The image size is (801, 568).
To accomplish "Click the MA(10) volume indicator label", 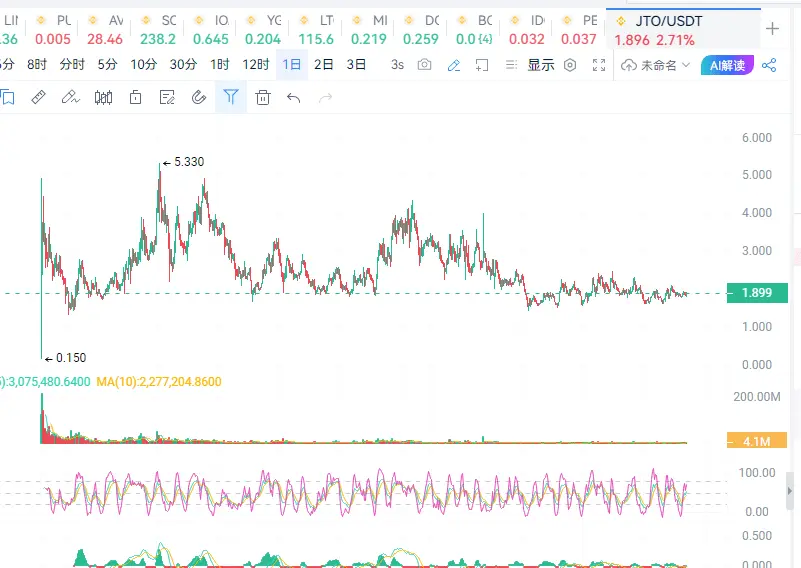I will (159, 382).
